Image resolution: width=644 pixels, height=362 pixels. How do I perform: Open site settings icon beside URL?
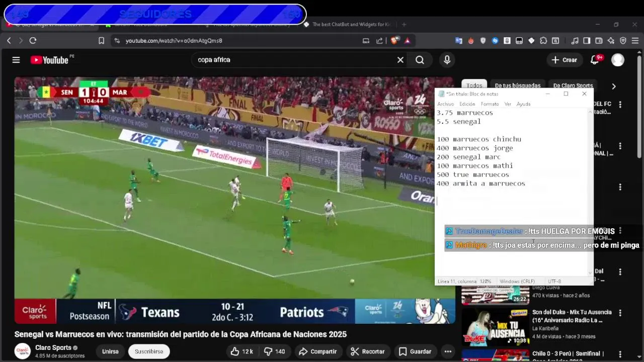(117, 41)
